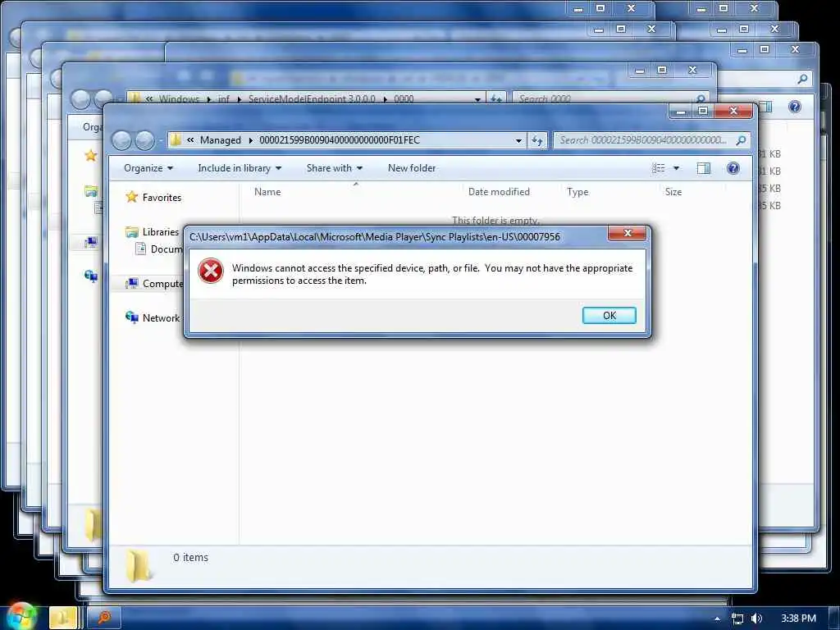Screen dimensions: 840x630
Task: Click the network tray icon
Action: (x=737, y=619)
